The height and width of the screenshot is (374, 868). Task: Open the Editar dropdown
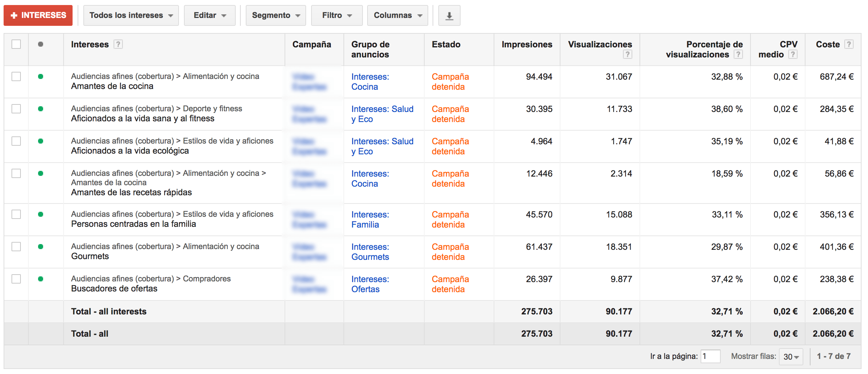pyautogui.click(x=210, y=15)
